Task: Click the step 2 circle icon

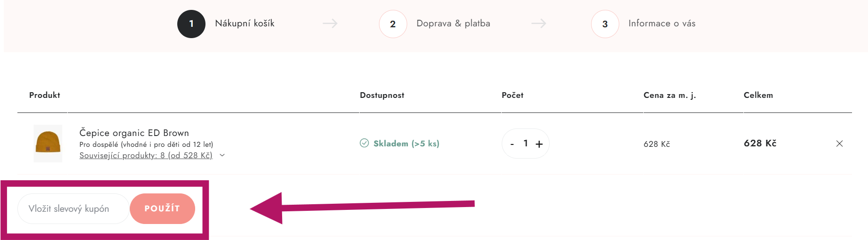Action: click(393, 24)
